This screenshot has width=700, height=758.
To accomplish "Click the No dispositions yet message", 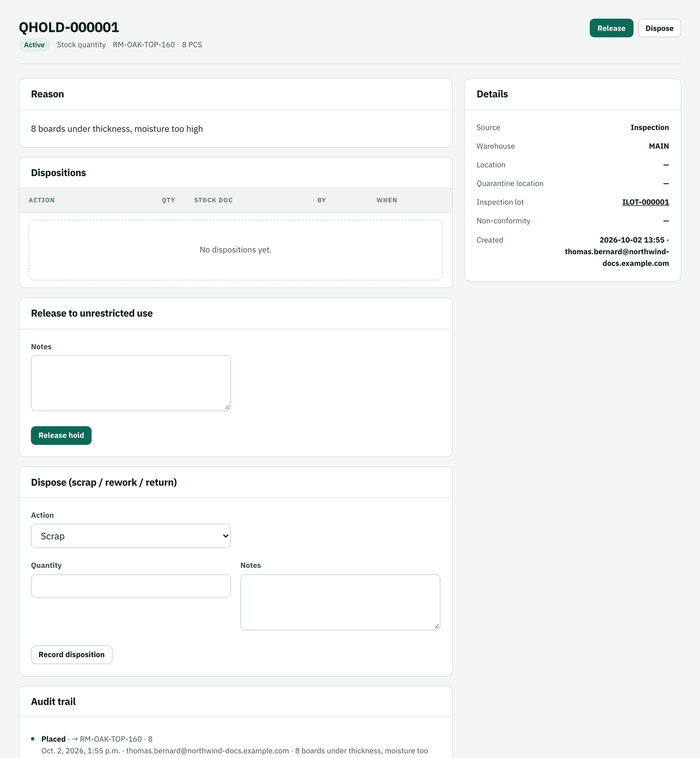I will click(236, 250).
